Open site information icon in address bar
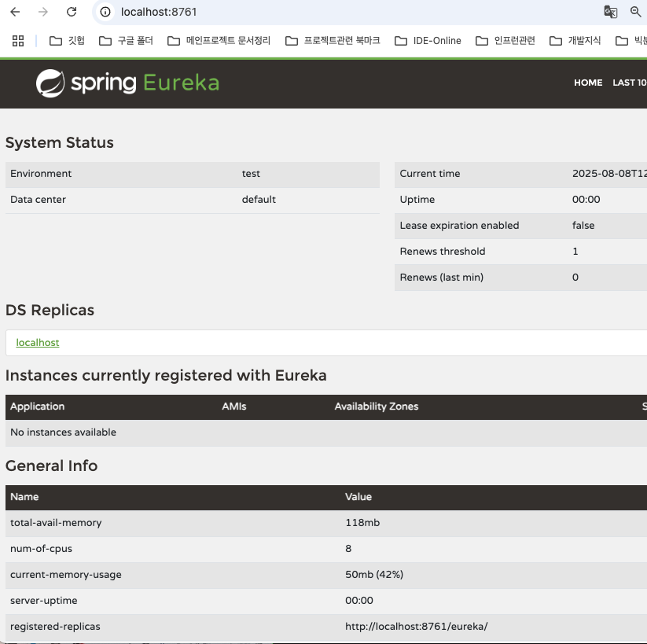This screenshot has height=644, width=647. pyautogui.click(x=105, y=12)
